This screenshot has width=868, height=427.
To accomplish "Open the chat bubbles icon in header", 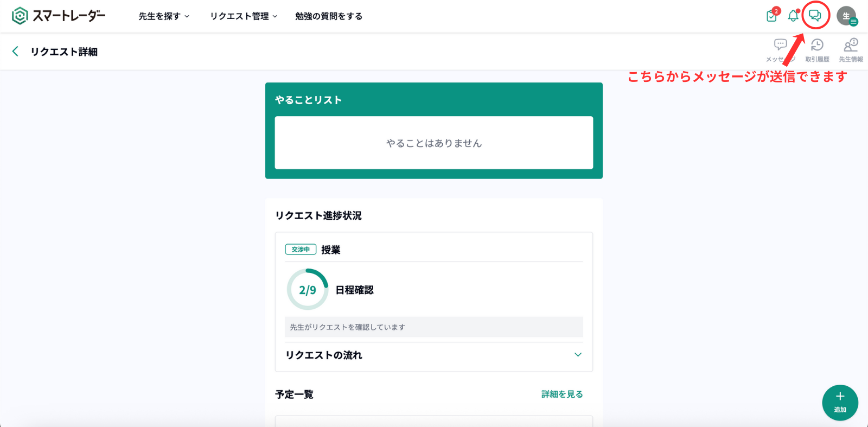I will (x=815, y=16).
